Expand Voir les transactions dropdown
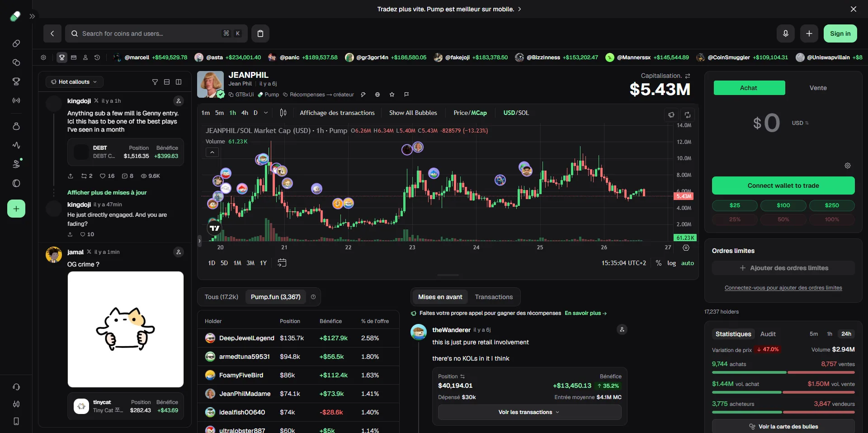Image resolution: width=868 pixels, height=433 pixels. point(530,412)
